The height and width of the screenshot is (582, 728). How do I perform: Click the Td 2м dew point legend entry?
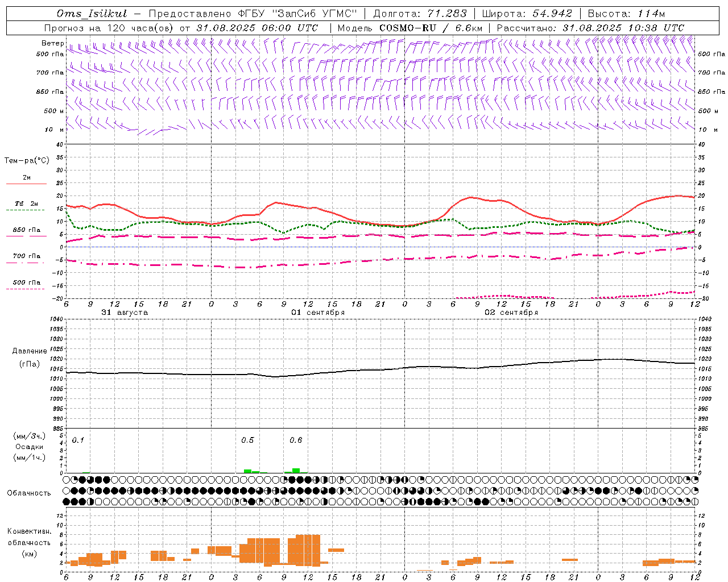click(x=27, y=203)
